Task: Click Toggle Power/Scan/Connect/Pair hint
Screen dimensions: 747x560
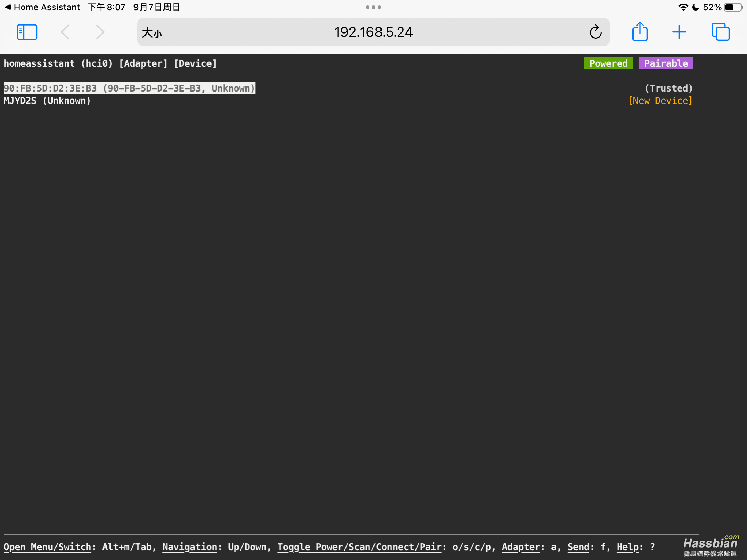Action: (x=359, y=547)
